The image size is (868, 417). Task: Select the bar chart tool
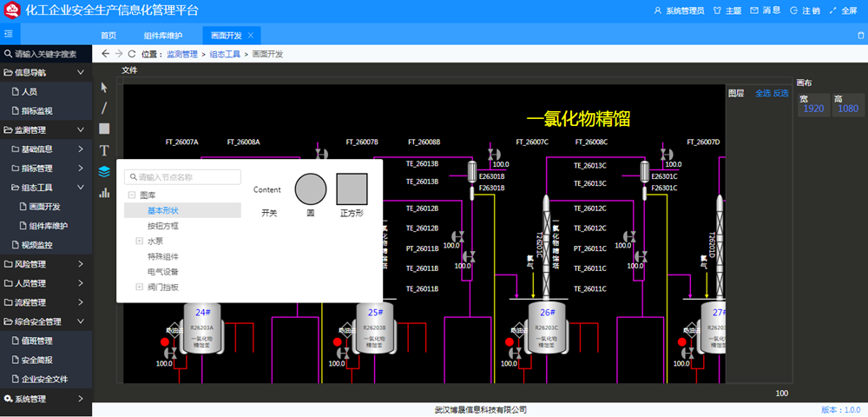(104, 193)
